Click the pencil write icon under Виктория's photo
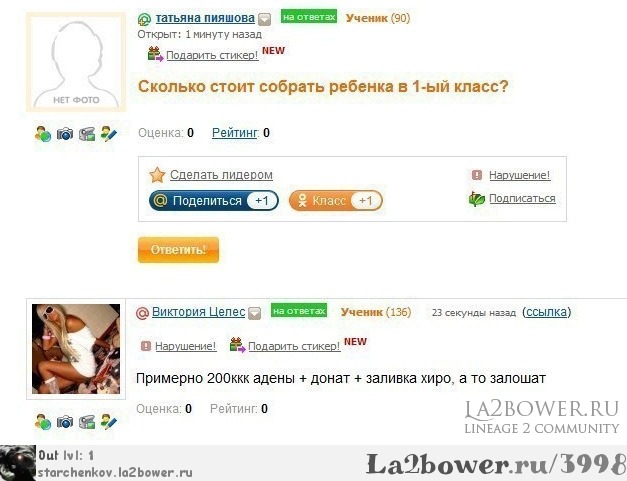The image size is (627, 481). (108, 421)
